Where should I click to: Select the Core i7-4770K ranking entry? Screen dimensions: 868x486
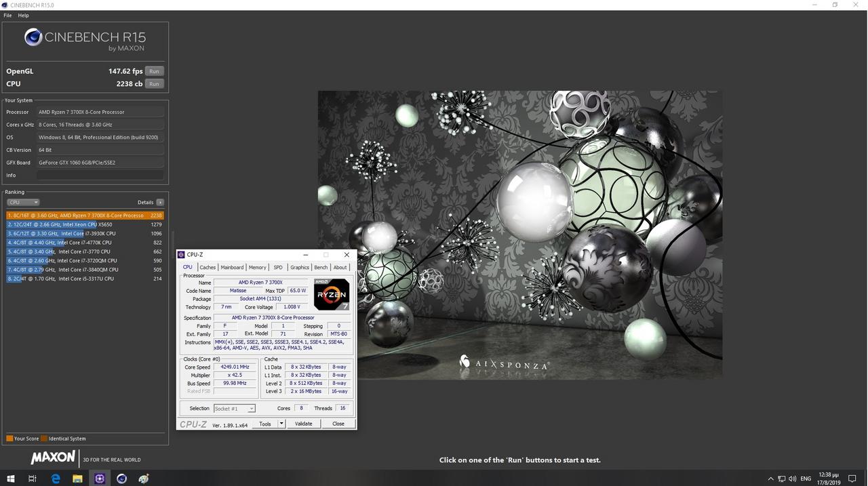(x=85, y=243)
